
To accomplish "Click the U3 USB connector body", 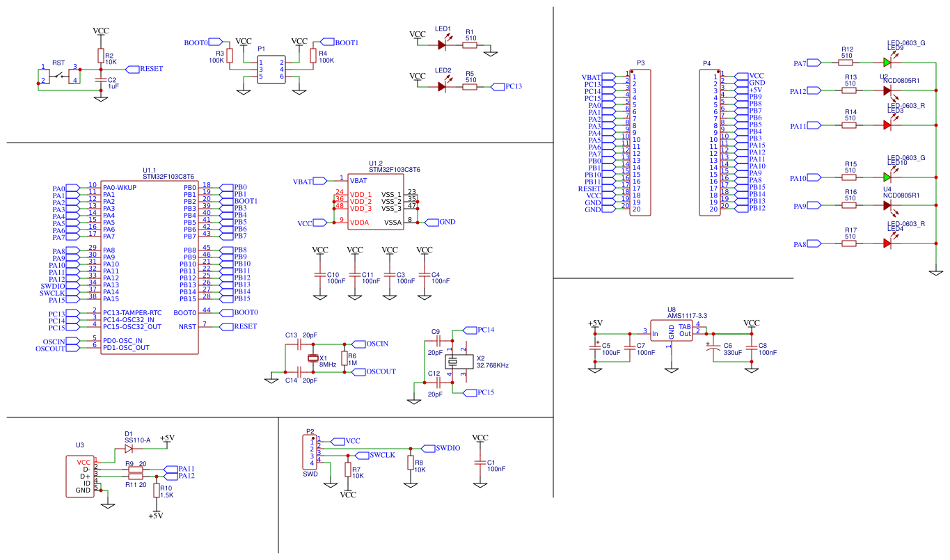I will click(80, 476).
